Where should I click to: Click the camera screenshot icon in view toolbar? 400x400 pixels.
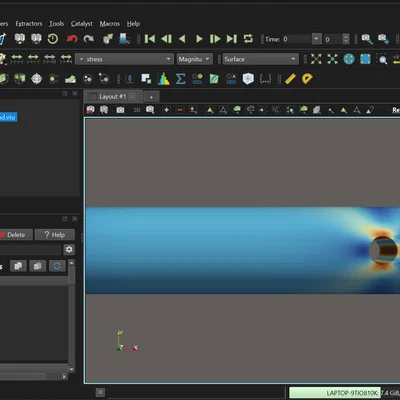coord(120,110)
